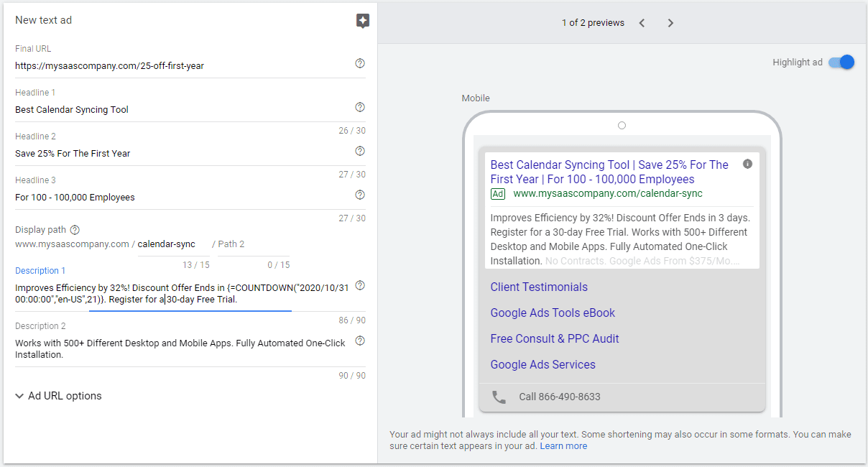Click the ad suggestions sparkle icon
This screenshot has height=467, width=868.
tap(363, 21)
